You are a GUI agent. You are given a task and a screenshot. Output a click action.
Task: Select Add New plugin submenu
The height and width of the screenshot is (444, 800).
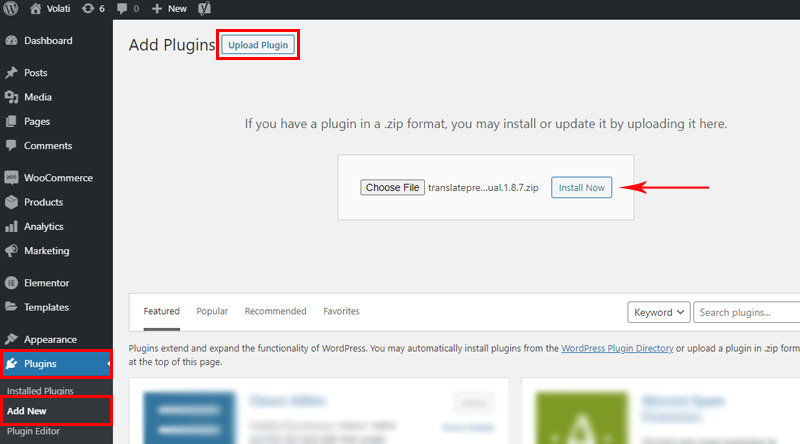tap(27, 411)
